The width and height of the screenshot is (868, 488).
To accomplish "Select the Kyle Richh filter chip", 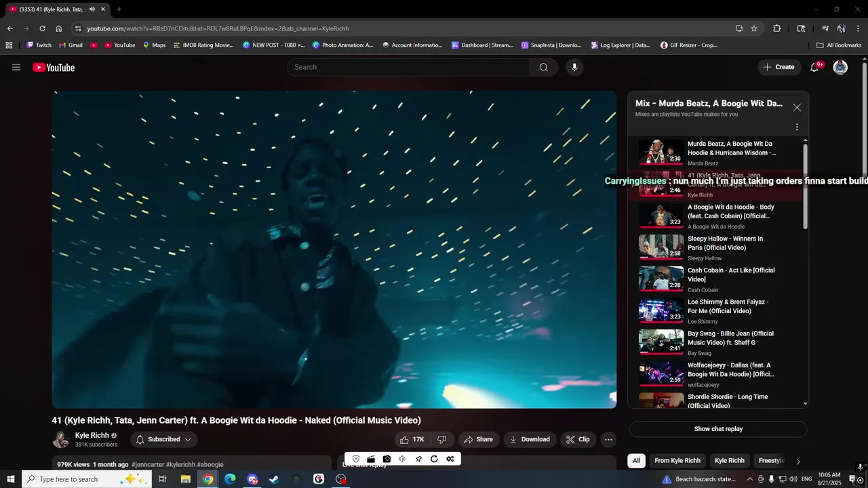I will [x=730, y=461].
